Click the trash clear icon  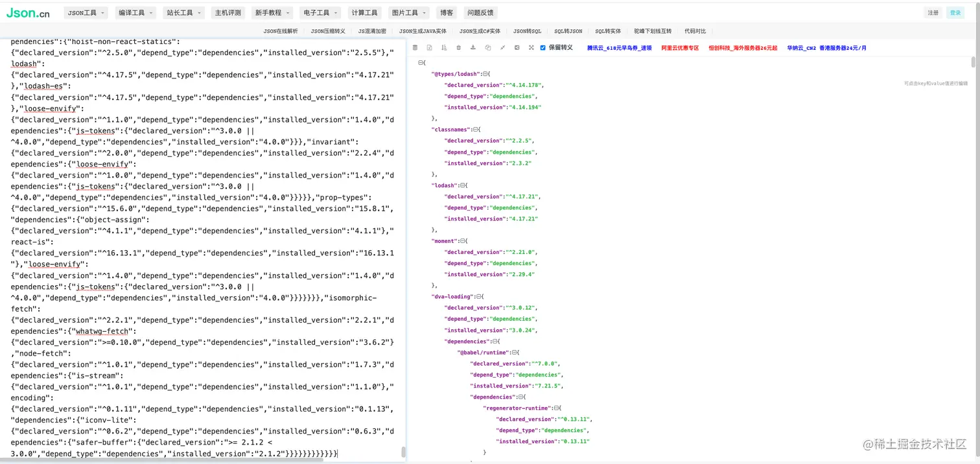(459, 47)
